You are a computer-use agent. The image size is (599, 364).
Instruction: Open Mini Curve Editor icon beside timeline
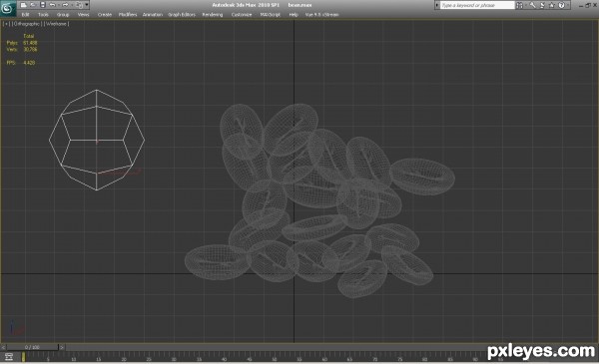pos(8,357)
